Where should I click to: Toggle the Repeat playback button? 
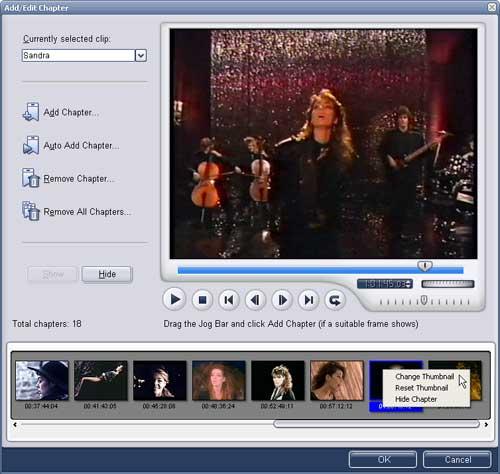click(335, 300)
